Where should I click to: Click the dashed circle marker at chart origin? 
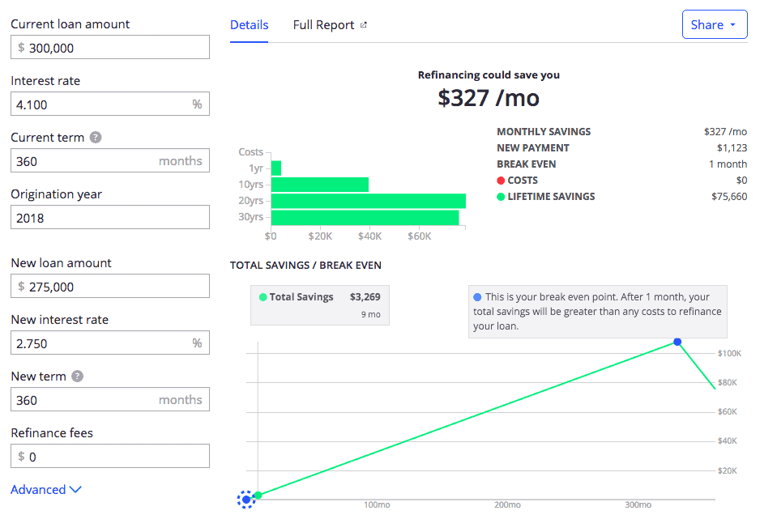pyautogui.click(x=245, y=500)
